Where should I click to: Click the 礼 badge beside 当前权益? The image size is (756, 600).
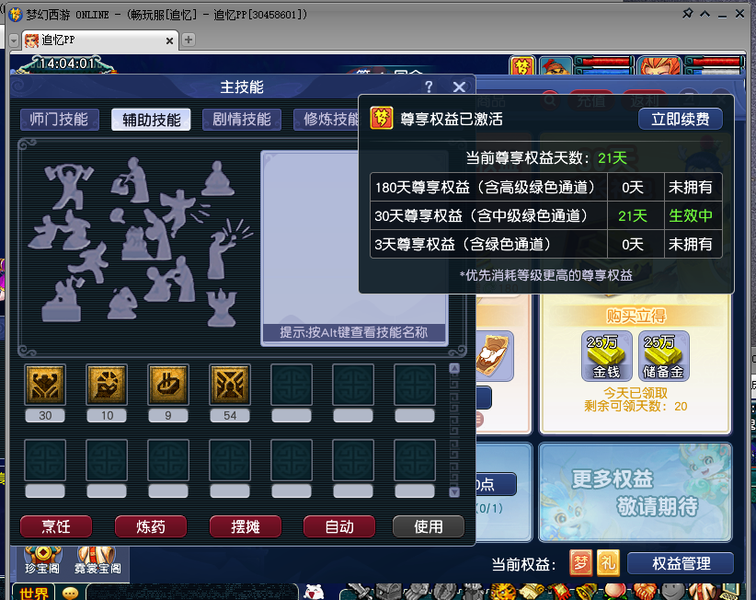(608, 563)
